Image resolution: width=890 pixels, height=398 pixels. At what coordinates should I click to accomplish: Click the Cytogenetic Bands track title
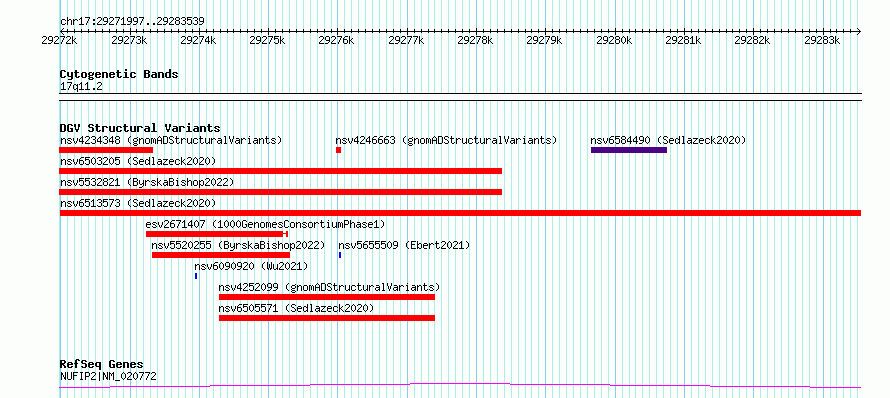(119, 74)
